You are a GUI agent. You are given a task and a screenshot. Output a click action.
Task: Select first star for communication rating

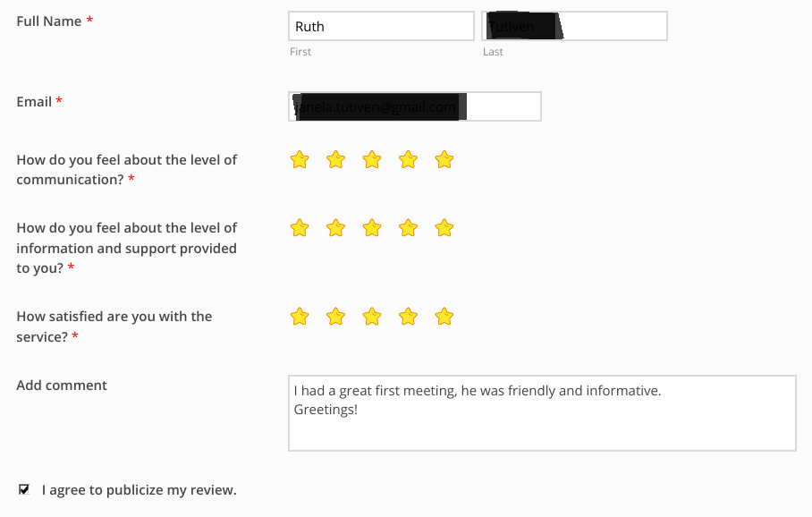pos(300,159)
